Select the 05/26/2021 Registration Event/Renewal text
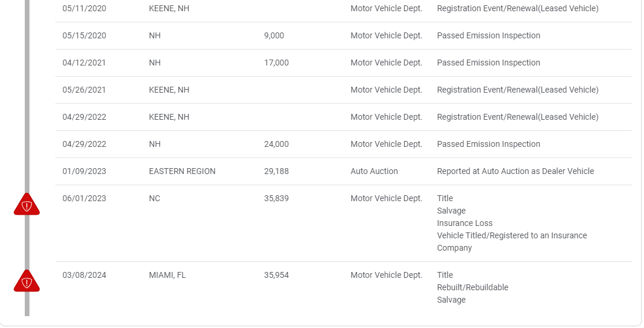The width and height of the screenshot is (644, 328). tap(517, 90)
